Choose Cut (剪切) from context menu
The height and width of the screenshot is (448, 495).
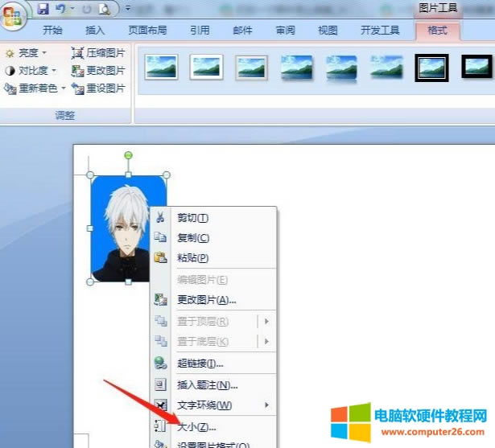coord(192,218)
